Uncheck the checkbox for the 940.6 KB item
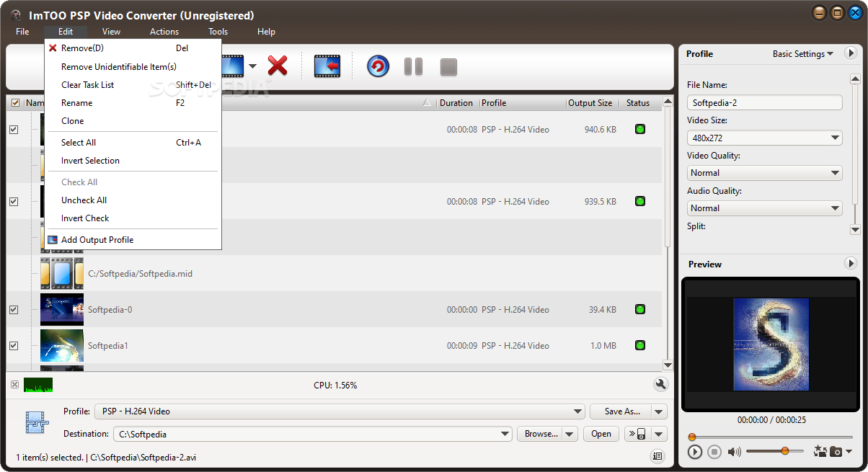Screen dimensions: 868x472 [14, 130]
